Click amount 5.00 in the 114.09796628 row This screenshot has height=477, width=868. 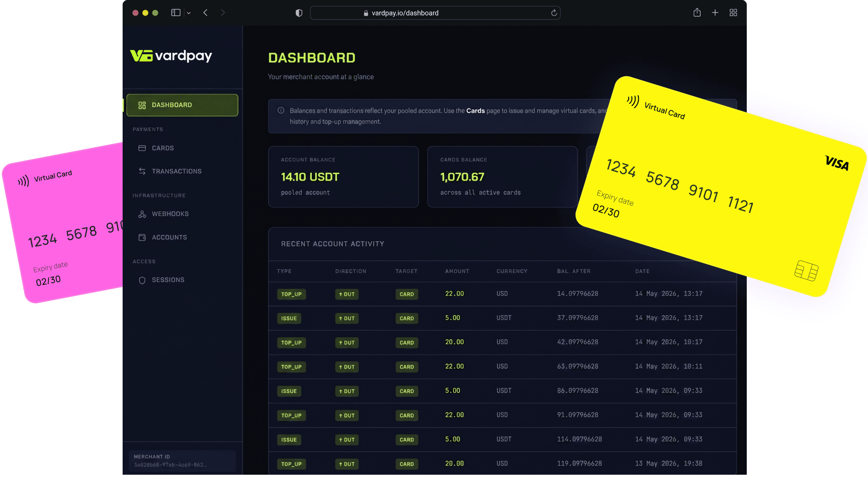click(x=452, y=439)
